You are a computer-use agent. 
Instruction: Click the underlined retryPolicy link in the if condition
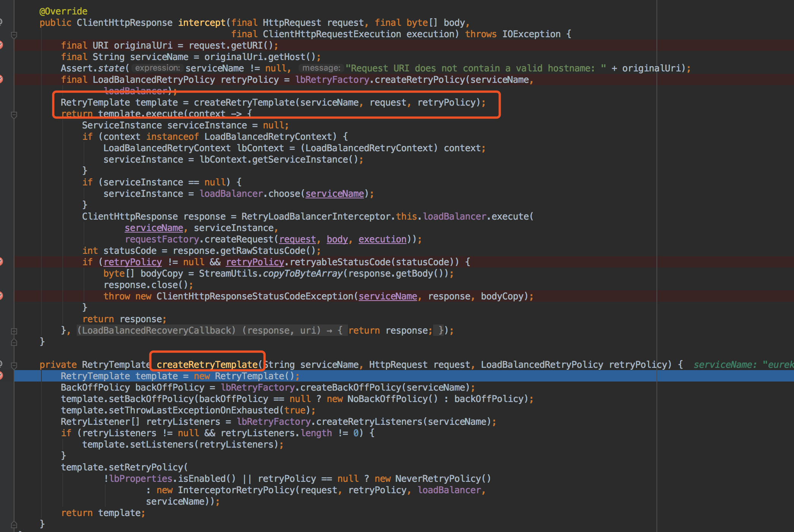pos(133,262)
